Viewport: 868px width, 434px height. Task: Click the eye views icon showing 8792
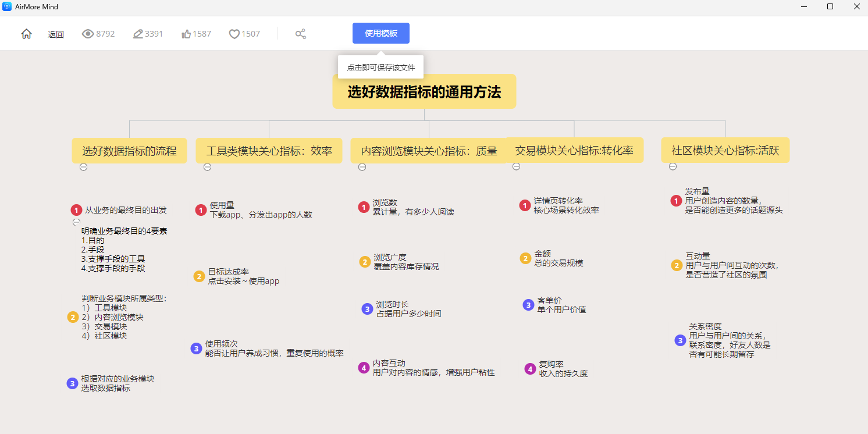tap(88, 34)
